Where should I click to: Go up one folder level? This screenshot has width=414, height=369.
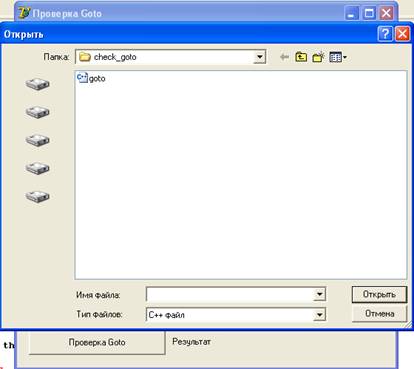(301, 57)
